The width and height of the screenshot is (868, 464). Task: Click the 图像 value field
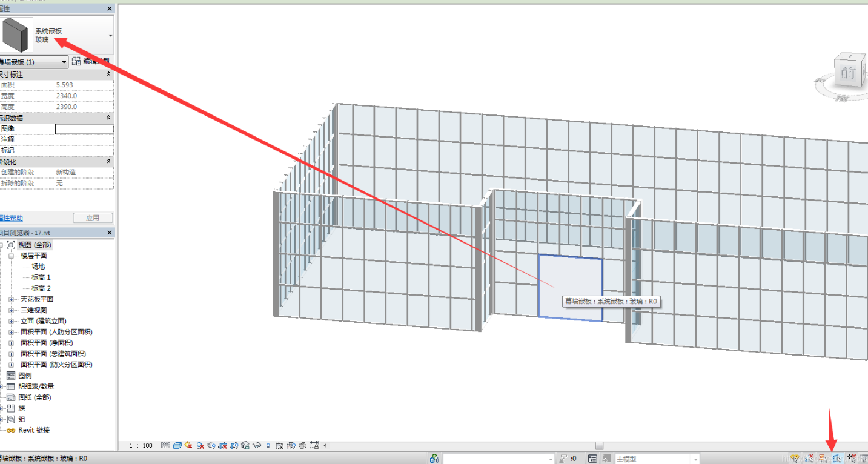click(84, 128)
